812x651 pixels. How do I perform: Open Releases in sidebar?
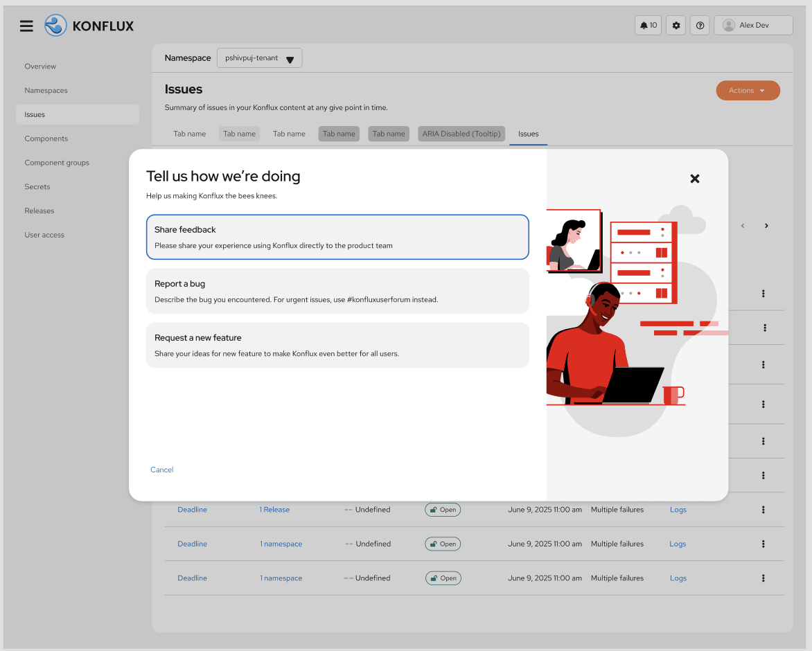click(39, 211)
